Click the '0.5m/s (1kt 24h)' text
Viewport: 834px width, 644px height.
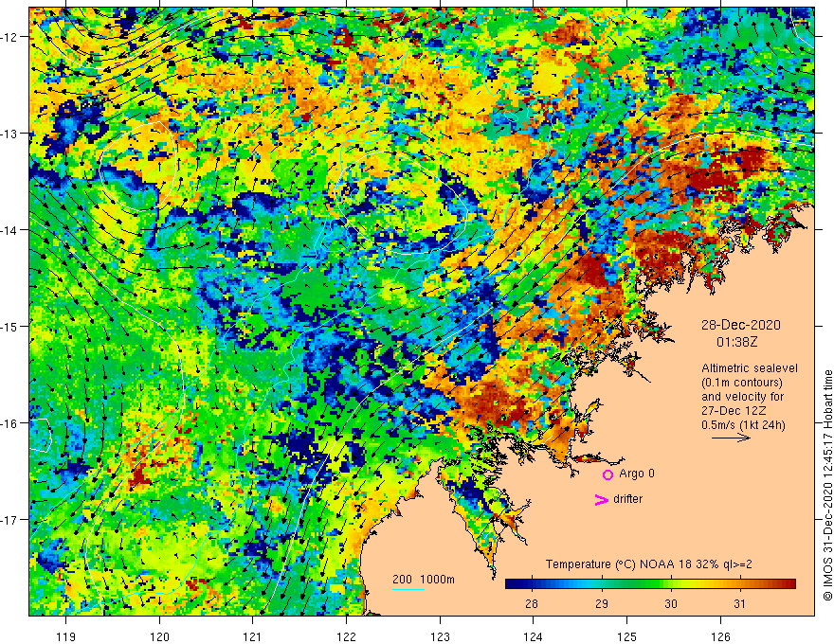[743, 424]
